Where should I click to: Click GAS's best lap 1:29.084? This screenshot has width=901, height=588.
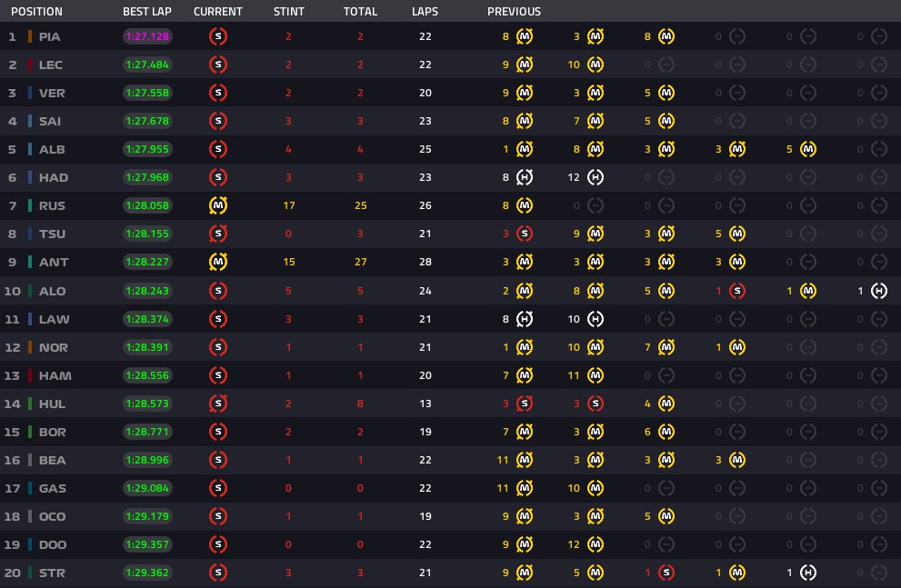coord(147,487)
